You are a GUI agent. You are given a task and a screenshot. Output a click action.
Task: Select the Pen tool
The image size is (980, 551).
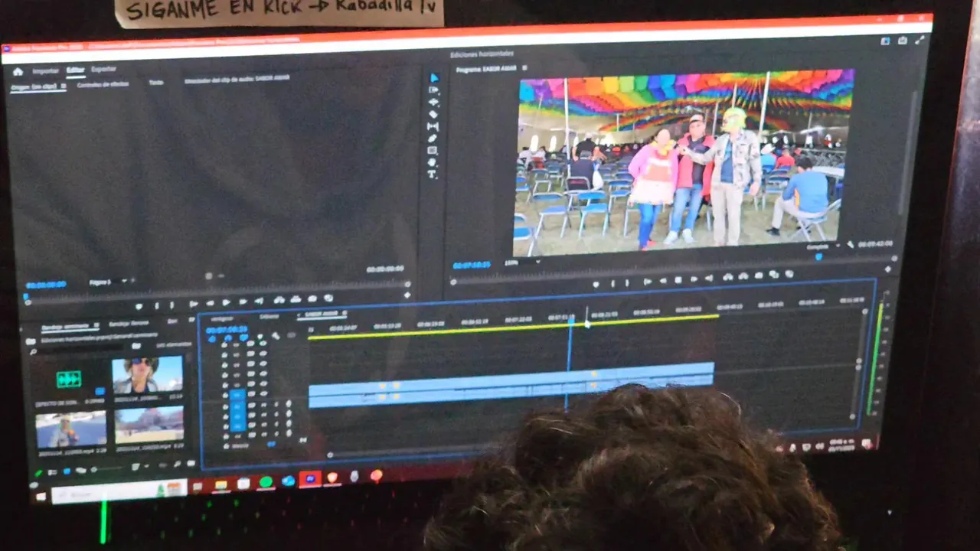coord(433,139)
